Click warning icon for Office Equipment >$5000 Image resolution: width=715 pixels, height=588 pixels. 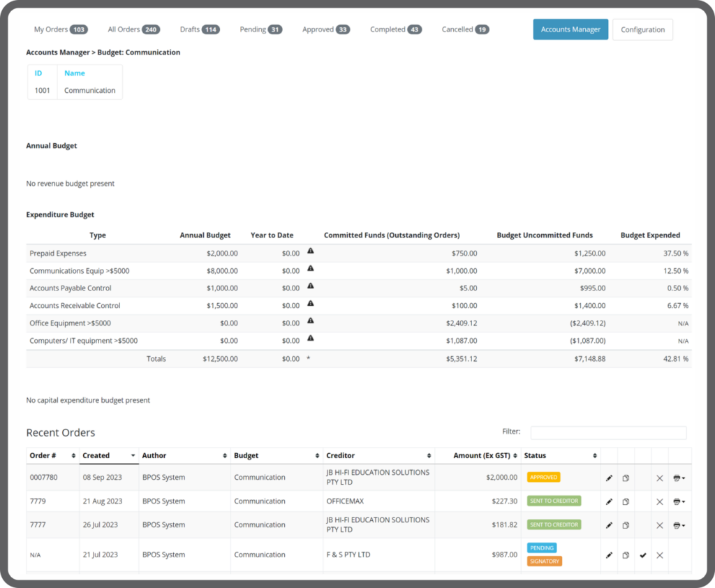311,321
